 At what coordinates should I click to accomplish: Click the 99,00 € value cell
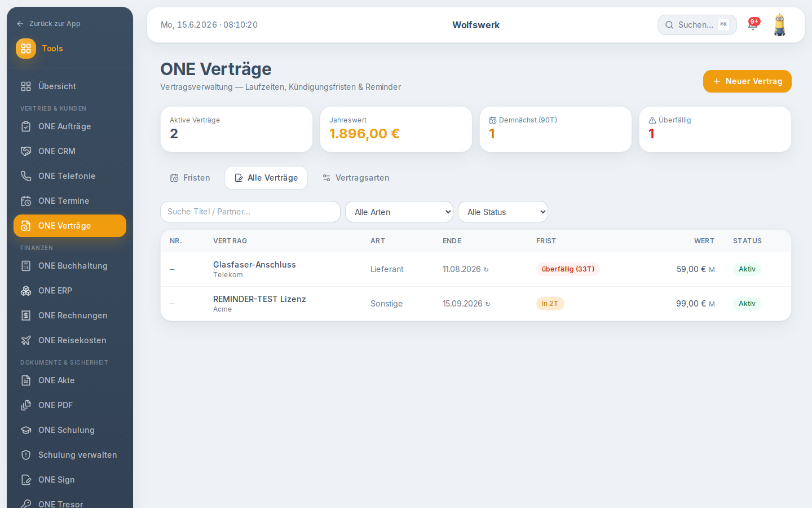pyautogui.click(x=695, y=304)
